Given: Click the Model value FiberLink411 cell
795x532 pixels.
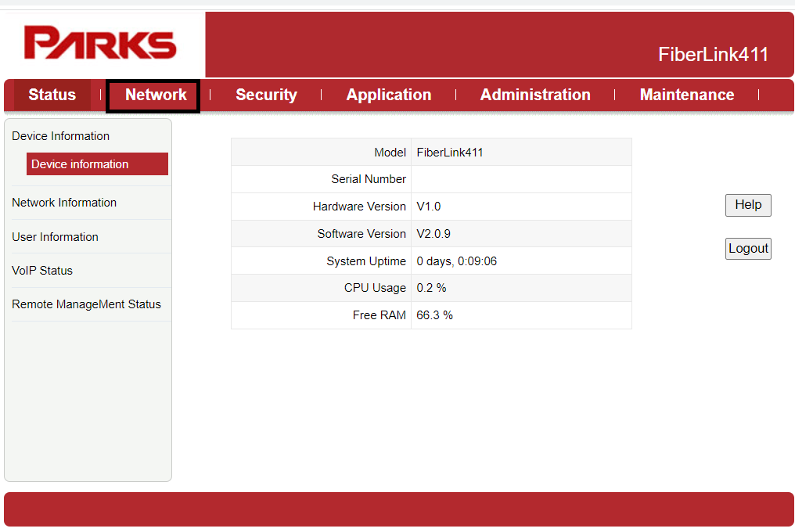Looking at the screenshot, I should pyautogui.click(x=521, y=152).
